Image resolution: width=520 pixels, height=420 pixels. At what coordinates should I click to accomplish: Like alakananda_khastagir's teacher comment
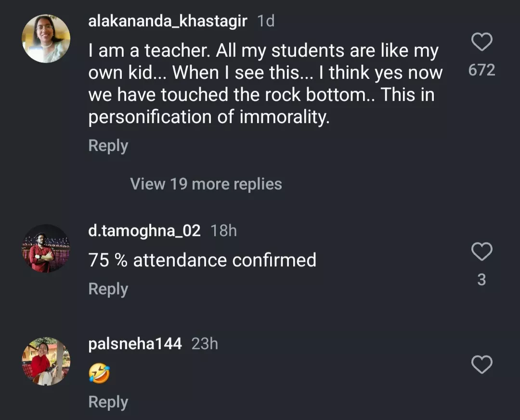coord(481,42)
